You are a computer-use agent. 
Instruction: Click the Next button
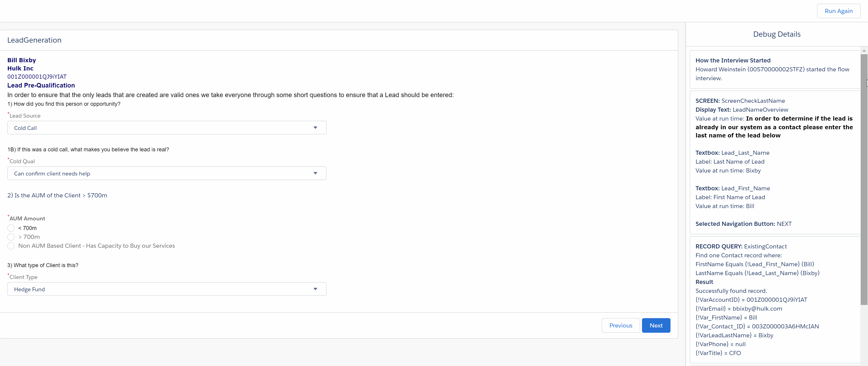pos(656,325)
